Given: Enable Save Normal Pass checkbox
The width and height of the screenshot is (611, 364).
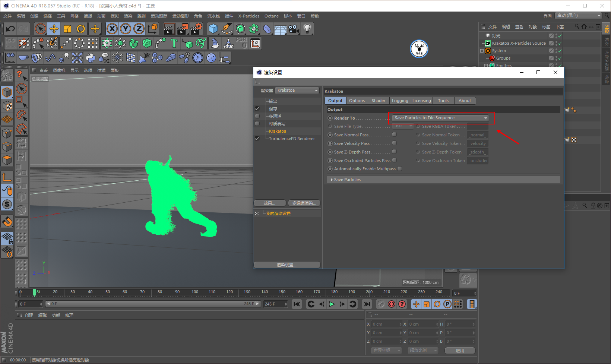Looking at the screenshot, I should 395,134.
